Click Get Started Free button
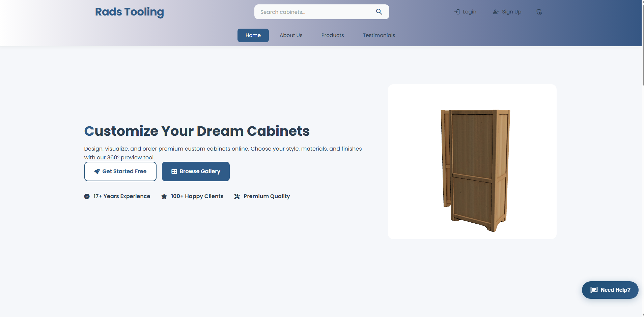Viewport: 644px width, 317px height. (x=120, y=171)
